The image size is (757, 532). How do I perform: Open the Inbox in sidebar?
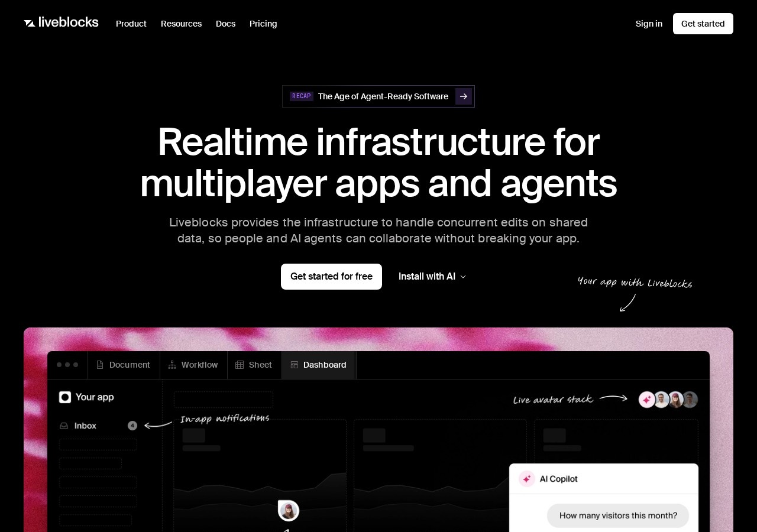coord(98,426)
